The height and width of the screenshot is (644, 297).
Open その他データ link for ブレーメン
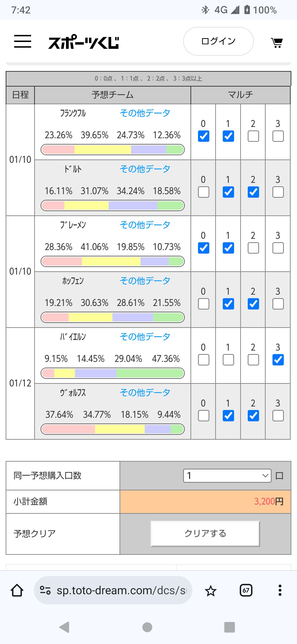coord(145,225)
